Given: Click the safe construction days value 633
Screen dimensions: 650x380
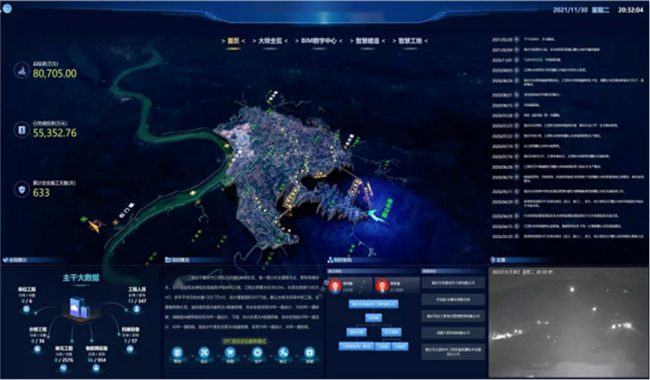Looking at the screenshot, I should coord(41,193).
